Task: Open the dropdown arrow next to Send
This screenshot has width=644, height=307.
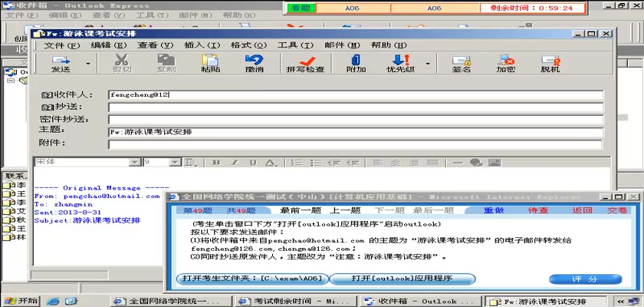Action: [x=88, y=64]
